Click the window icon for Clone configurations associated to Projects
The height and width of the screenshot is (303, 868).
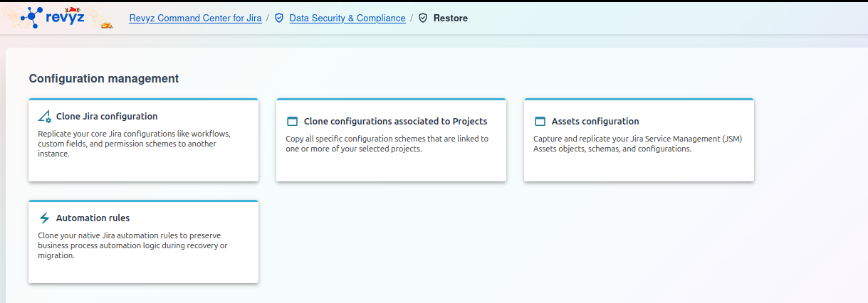pyautogui.click(x=292, y=122)
